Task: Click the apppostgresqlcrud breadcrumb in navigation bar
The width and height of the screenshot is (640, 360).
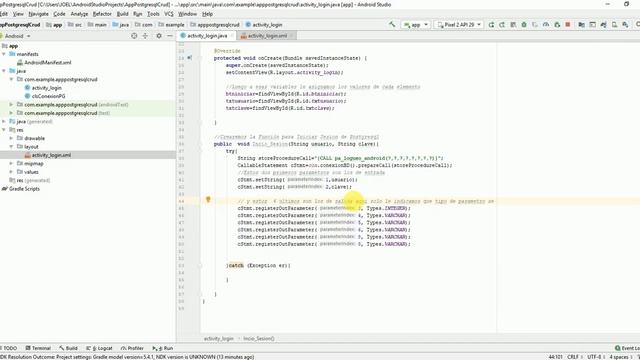Action: (x=215, y=24)
